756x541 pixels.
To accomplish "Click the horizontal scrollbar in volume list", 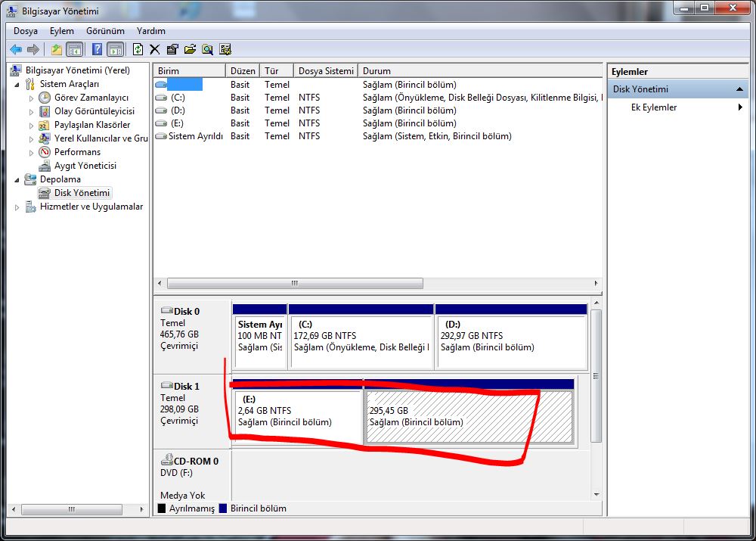I will click(295, 283).
